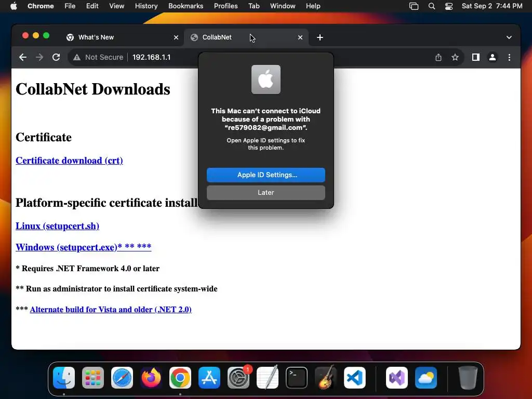Switch to the What's New tab
The width and height of the screenshot is (532, 399).
(123, 37)
